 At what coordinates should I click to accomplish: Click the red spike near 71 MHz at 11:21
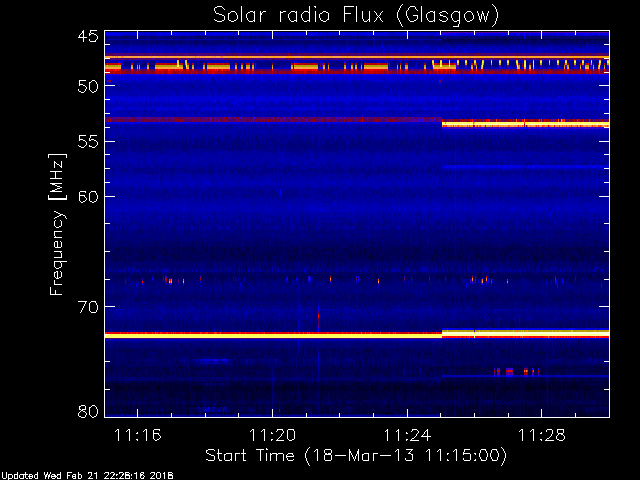coord(318,319)
